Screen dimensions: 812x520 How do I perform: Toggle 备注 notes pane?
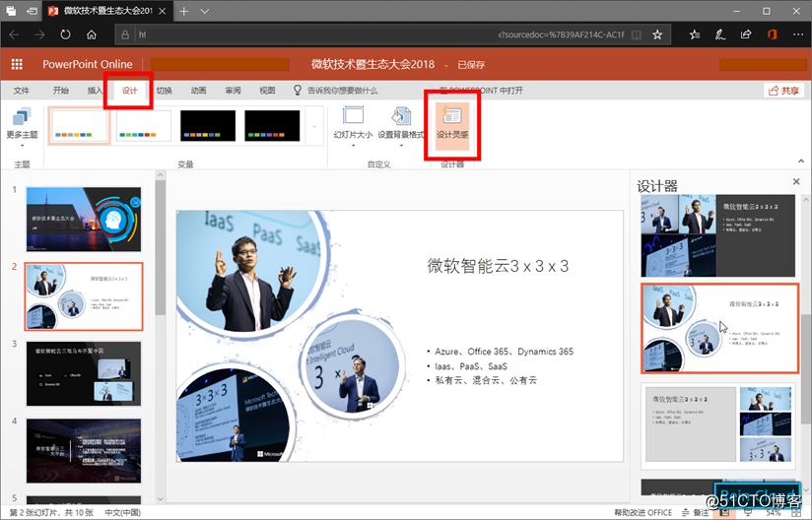pyautogui.click(x=696, y=512)
